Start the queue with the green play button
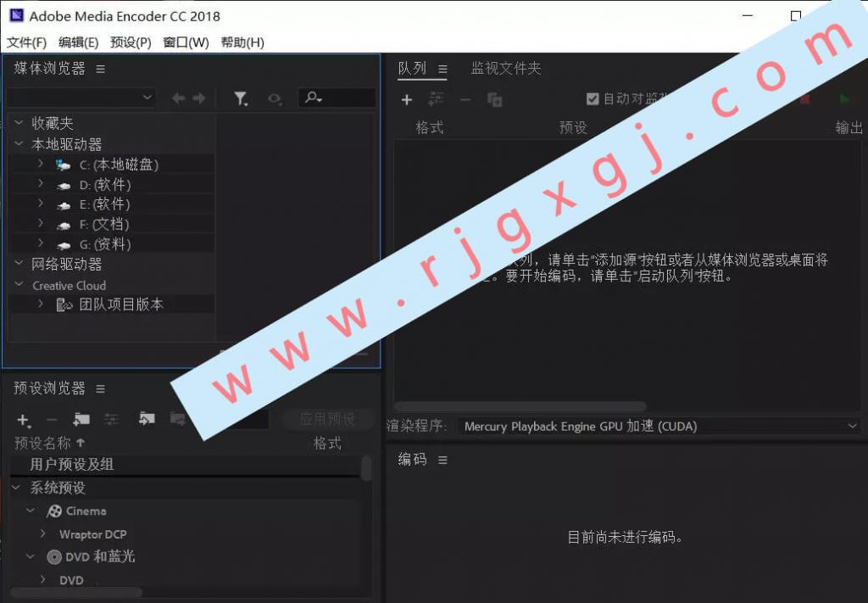This screenshot has height=603, width=868. [844, 99]
